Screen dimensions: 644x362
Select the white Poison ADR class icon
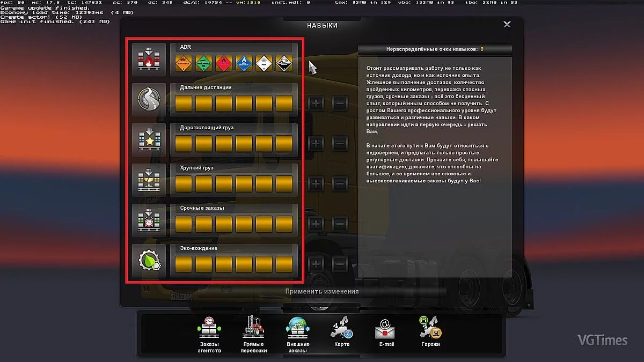pos(264,63)
